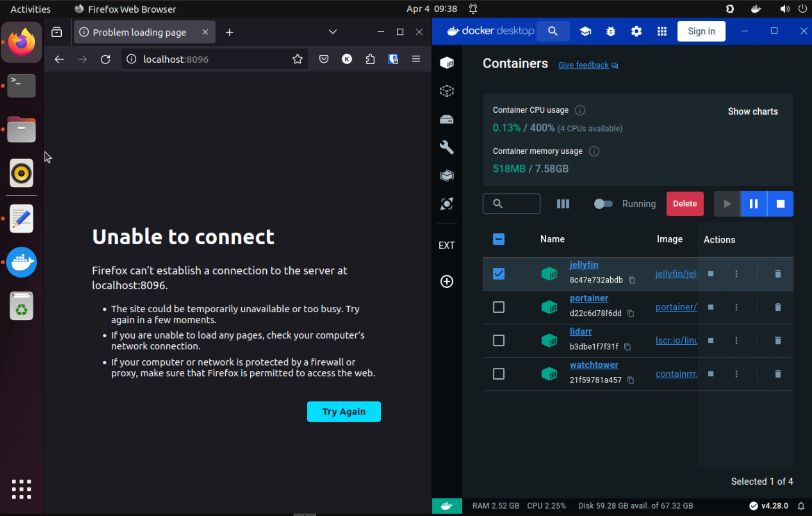The height and width of the screenshot is (516, 812).
Task: Open the Learning Center graduation cap icon
Action: [x=585, y=31]
